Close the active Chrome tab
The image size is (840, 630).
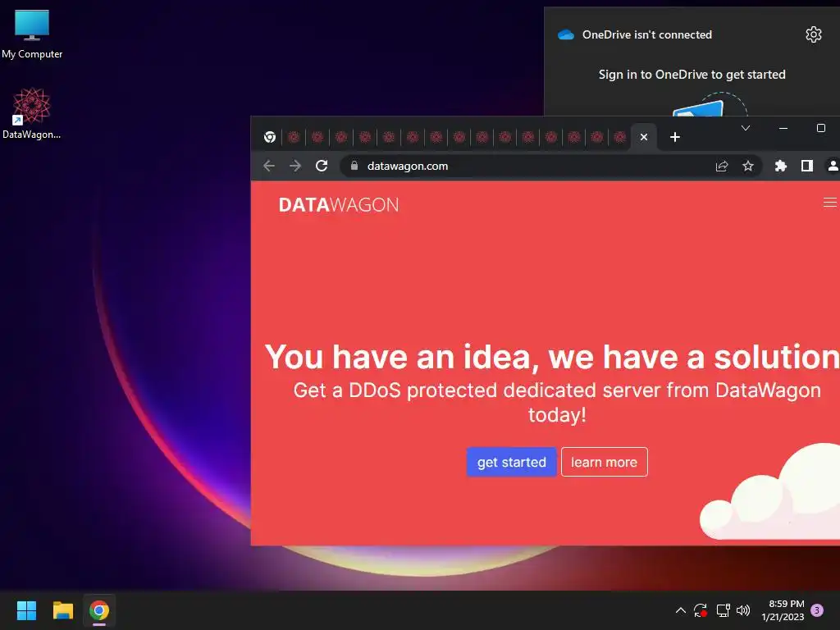click(644, 137)
